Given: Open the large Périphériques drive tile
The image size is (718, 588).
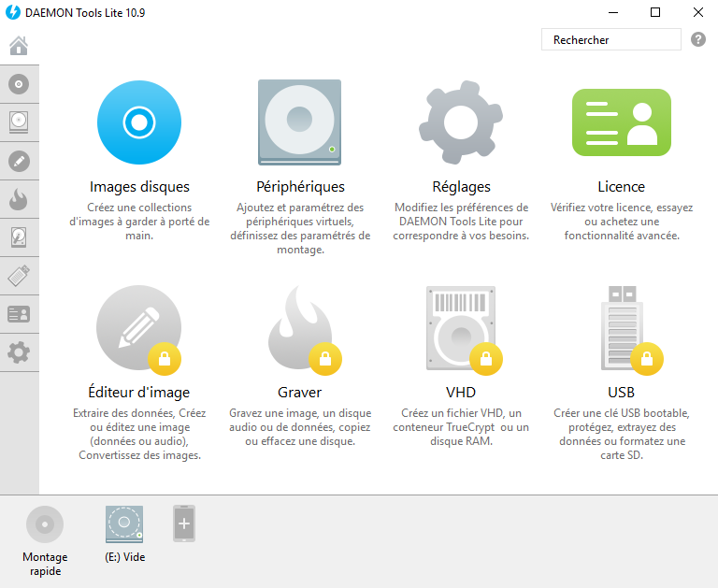Looking at the screenshot, I should [300, 122].
